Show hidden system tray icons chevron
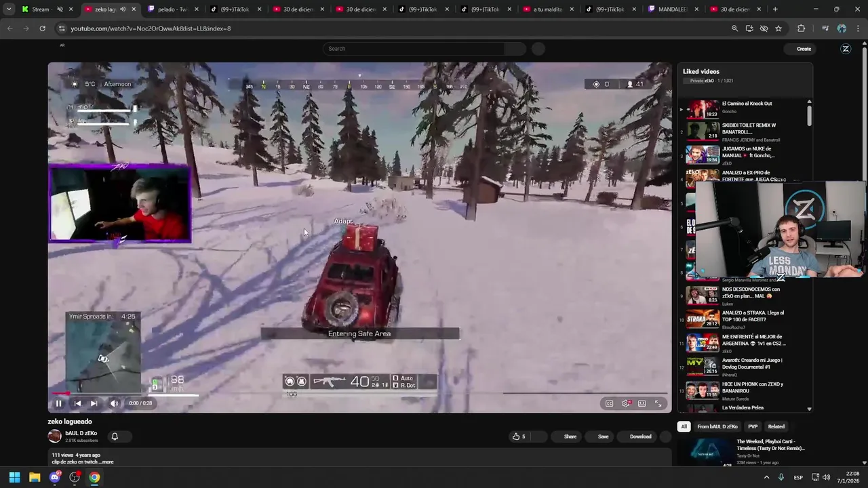The image size is (868, 488). pos(767,477)
